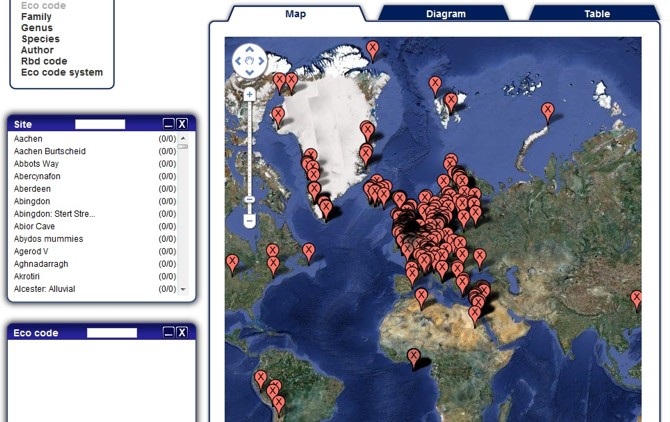Pan the map down with arrow
Screen dimensions: 670x422
[x=250, y=72]
